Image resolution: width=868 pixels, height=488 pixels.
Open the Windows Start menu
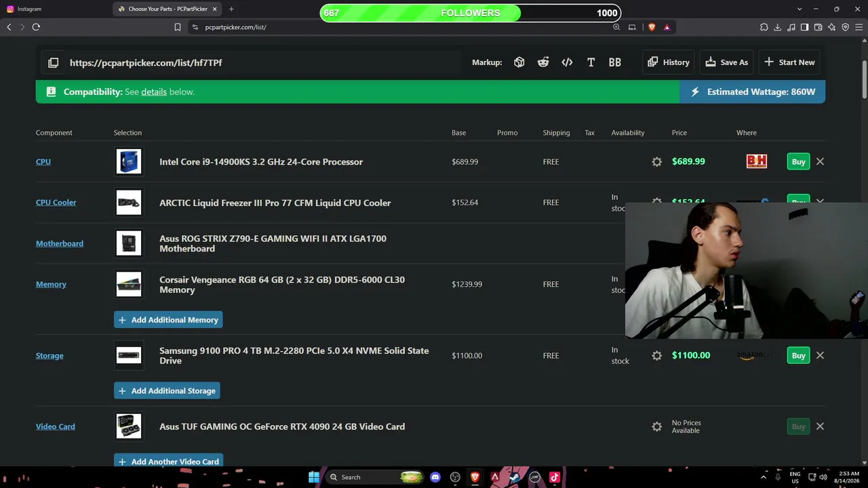(314, 477)
